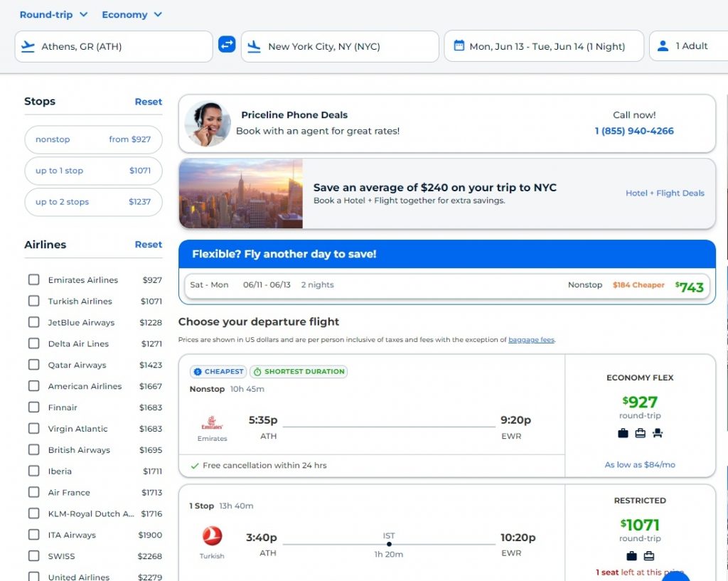Click personal item bag icon under $1071
The width and height of the screenshot is (728, 581).
[631, 556]
